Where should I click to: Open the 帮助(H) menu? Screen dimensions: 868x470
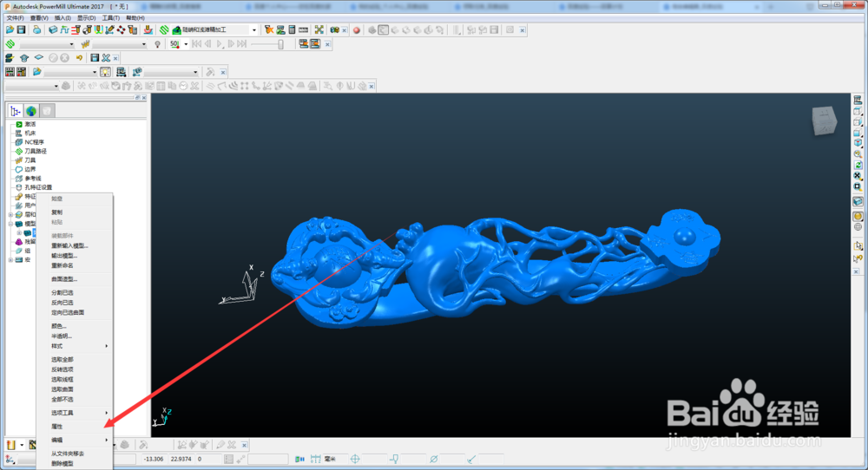click(x=135, y=18)
